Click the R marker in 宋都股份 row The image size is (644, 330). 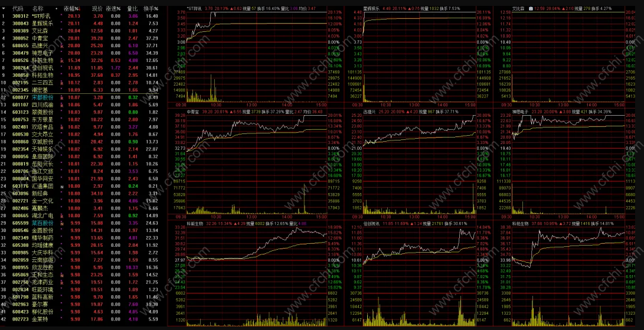(61, 97)
